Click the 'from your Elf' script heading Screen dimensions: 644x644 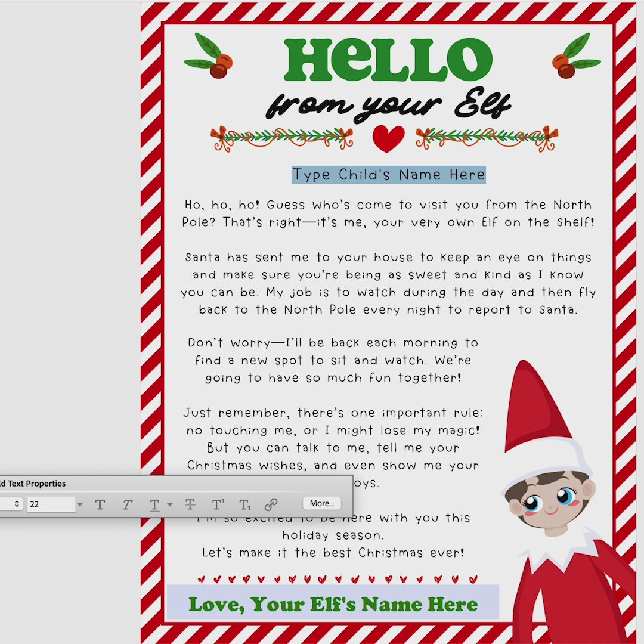(x=388, y=106)
